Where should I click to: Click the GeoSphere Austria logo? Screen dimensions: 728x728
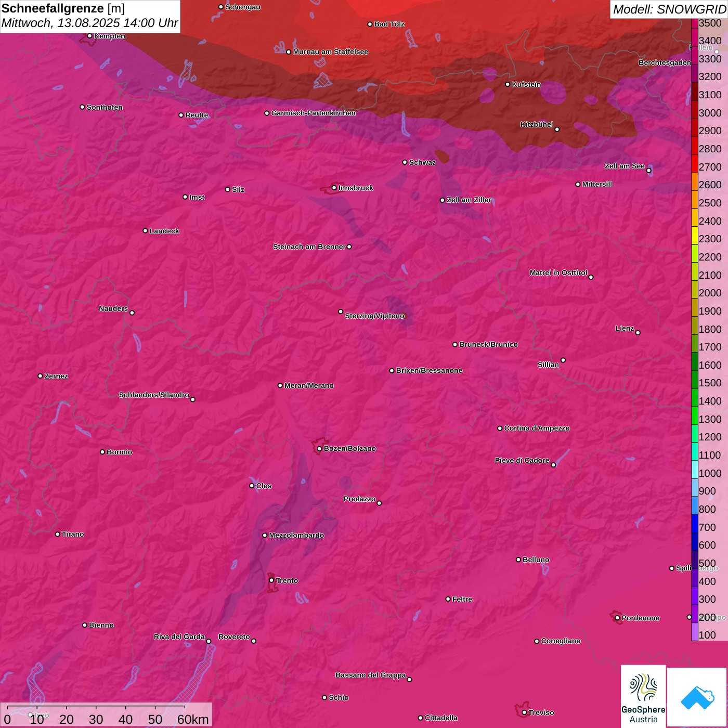643,696
